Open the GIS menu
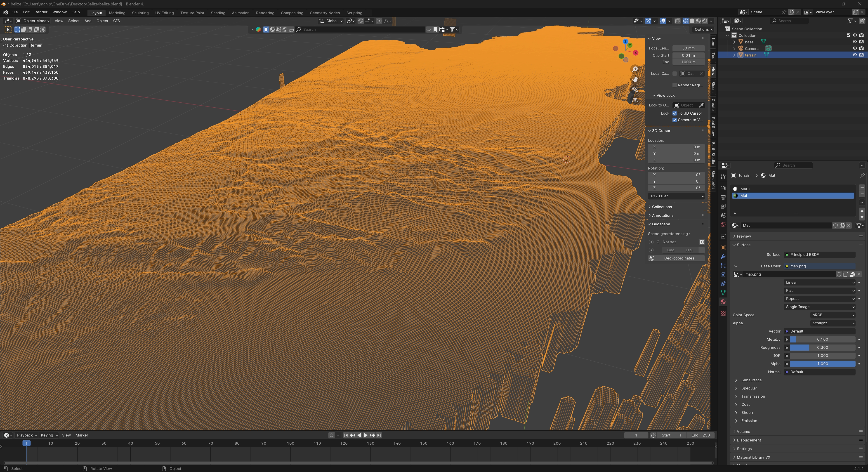The width and height of the screenshot is (868, 472). click(x=116, y=21)
